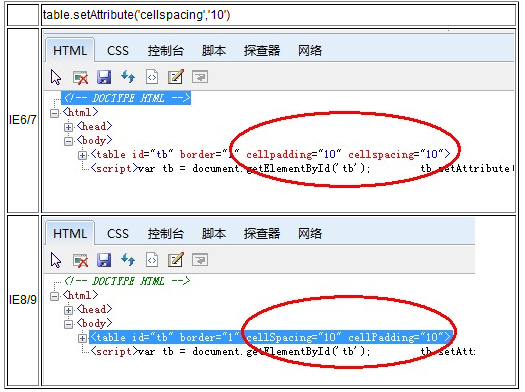Expand the table node in IE6/7 tree
525x392 pixels.
point(82,155)
